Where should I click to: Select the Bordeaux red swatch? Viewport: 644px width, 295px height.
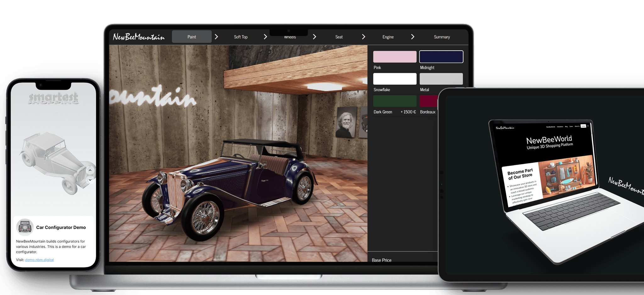429,101
